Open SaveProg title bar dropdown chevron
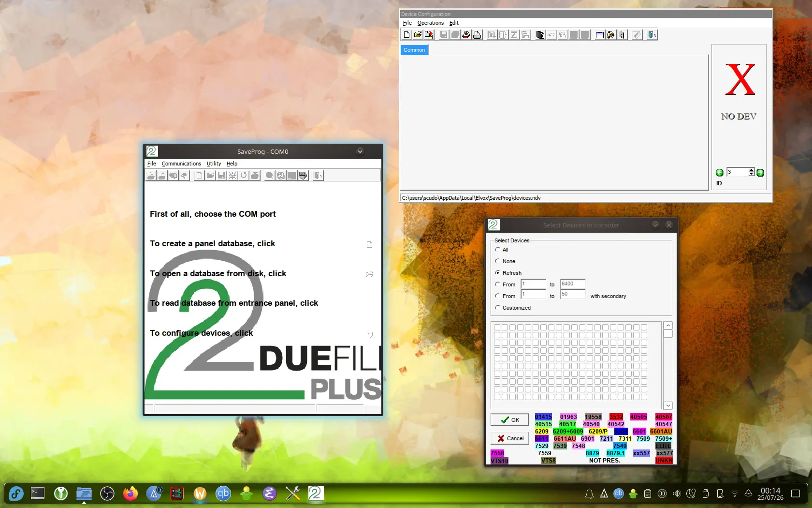The image size is (812, 508). pyautogui.click(x=360, y=151)
